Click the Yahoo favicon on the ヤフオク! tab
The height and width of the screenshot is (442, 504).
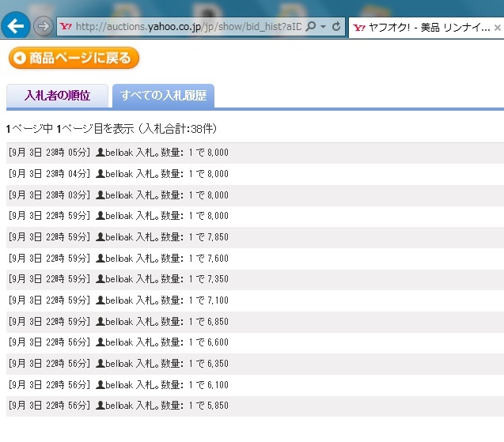pyautogui.click(x=359, y=26)
